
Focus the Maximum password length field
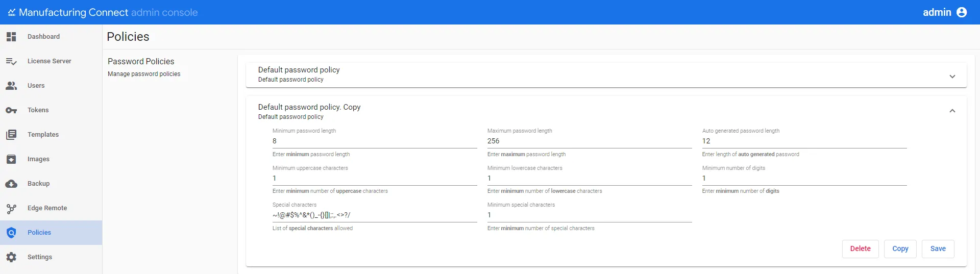[x=590, y=141]
